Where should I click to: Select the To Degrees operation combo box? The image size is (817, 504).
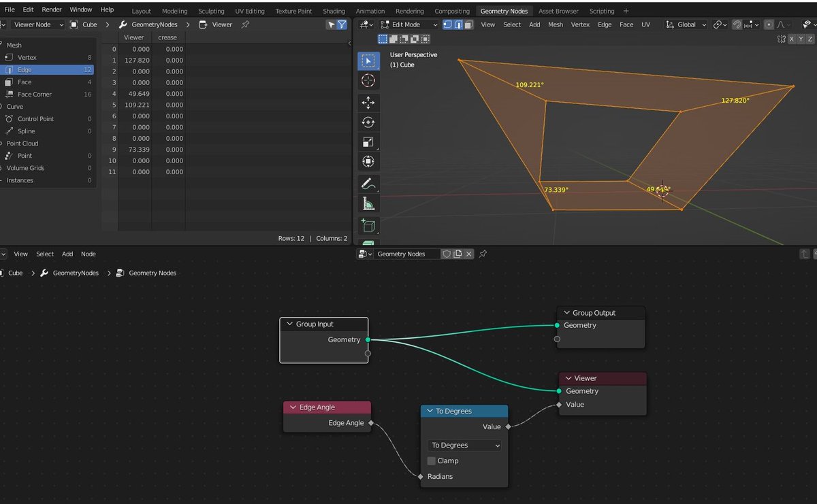(x=464, y=445)
